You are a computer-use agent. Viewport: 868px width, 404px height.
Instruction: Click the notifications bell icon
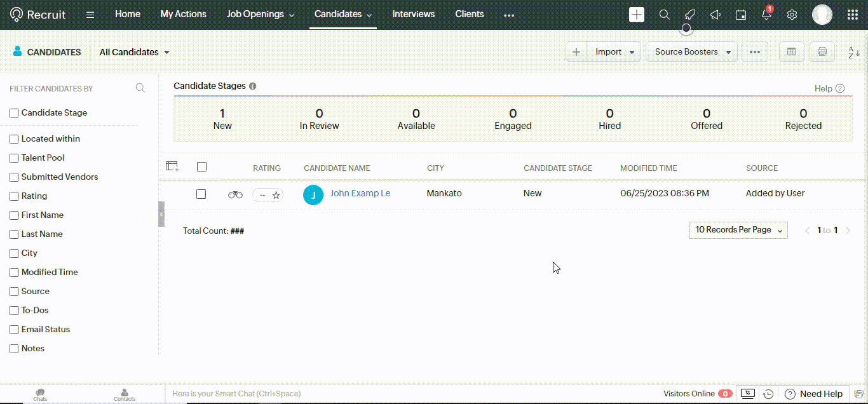click(x=766, y=15)
